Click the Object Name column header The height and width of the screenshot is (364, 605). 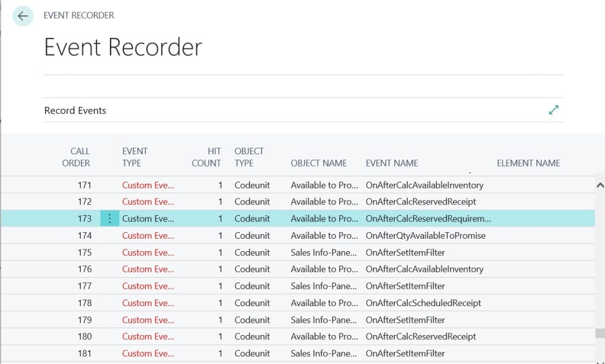pyautogui.click(x=318, y=163)
